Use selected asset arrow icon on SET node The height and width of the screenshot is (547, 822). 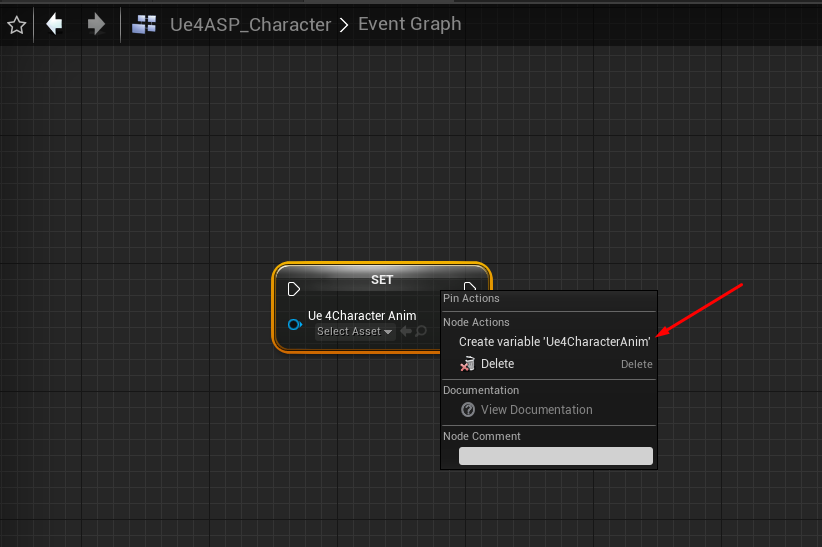coord(406,331)
